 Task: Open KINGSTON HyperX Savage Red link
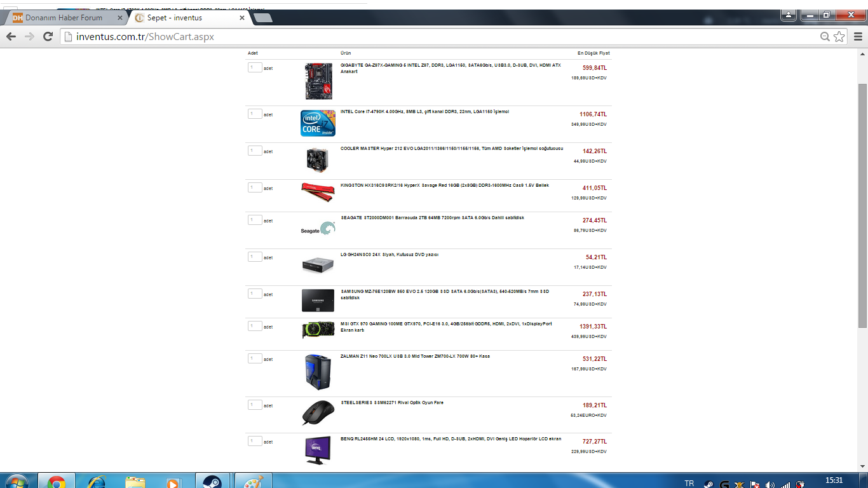point(445,186)
